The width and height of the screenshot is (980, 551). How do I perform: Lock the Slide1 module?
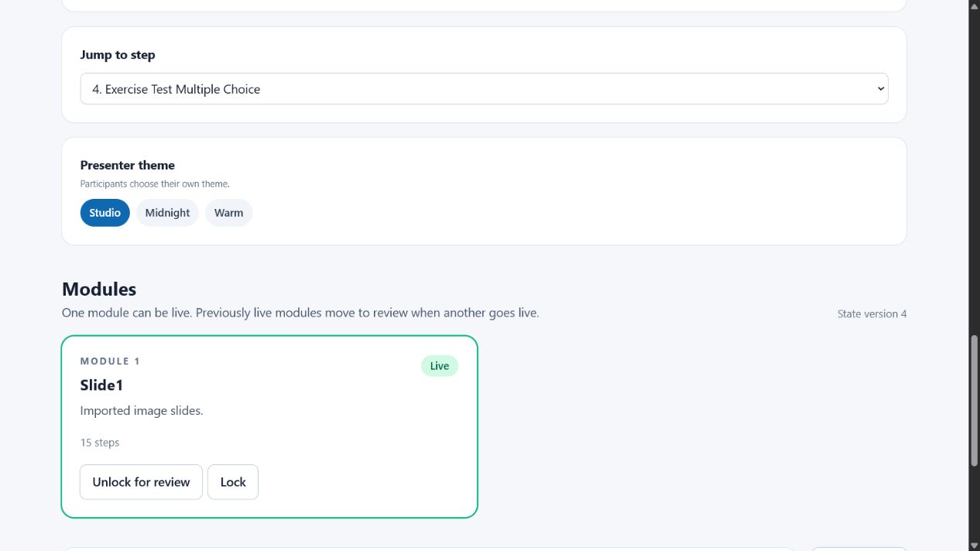click(x=233, y=482)
